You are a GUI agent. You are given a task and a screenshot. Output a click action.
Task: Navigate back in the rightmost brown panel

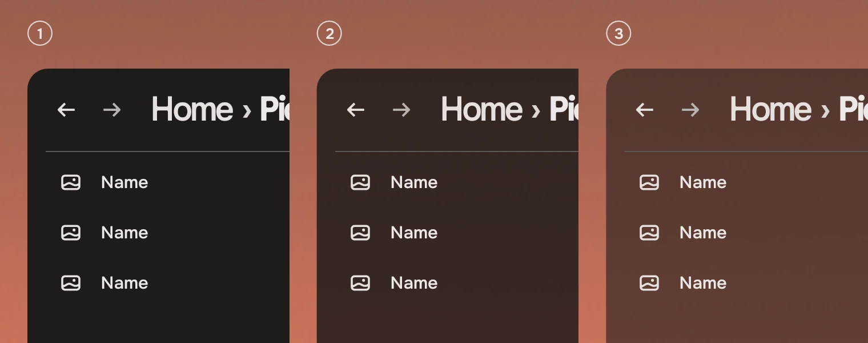point(645,110)
